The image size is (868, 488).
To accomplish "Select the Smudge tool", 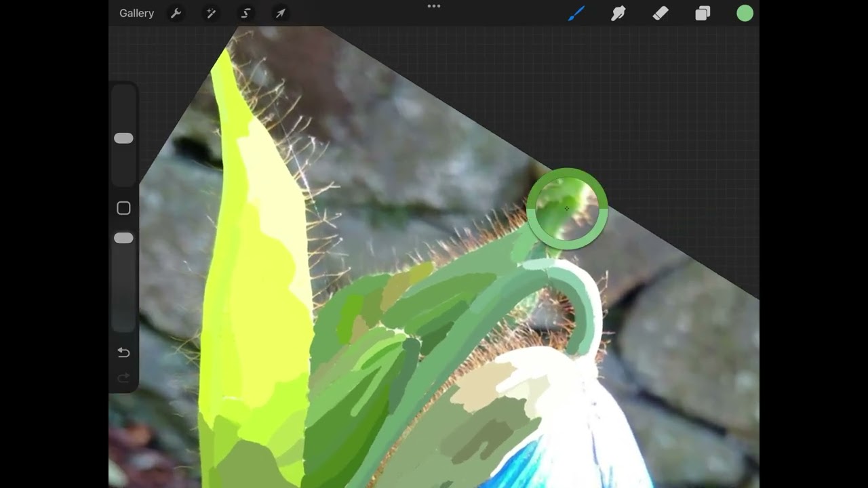I will click(618, 14).
